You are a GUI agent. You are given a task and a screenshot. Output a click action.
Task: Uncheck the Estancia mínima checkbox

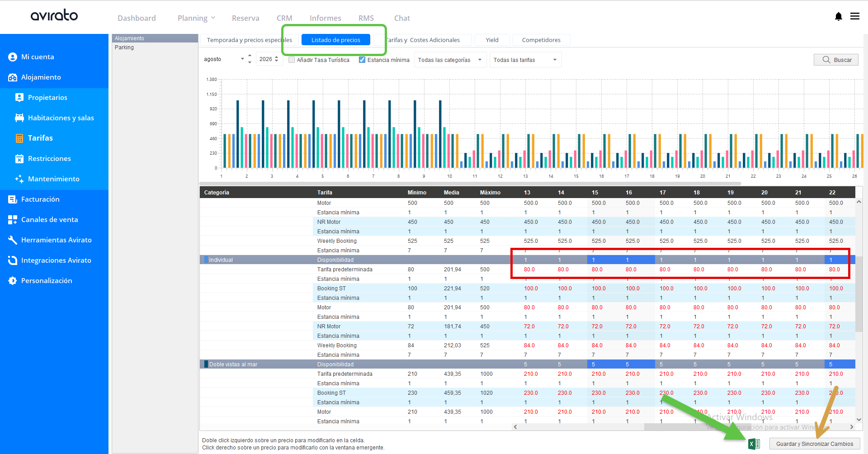point(362,60)
